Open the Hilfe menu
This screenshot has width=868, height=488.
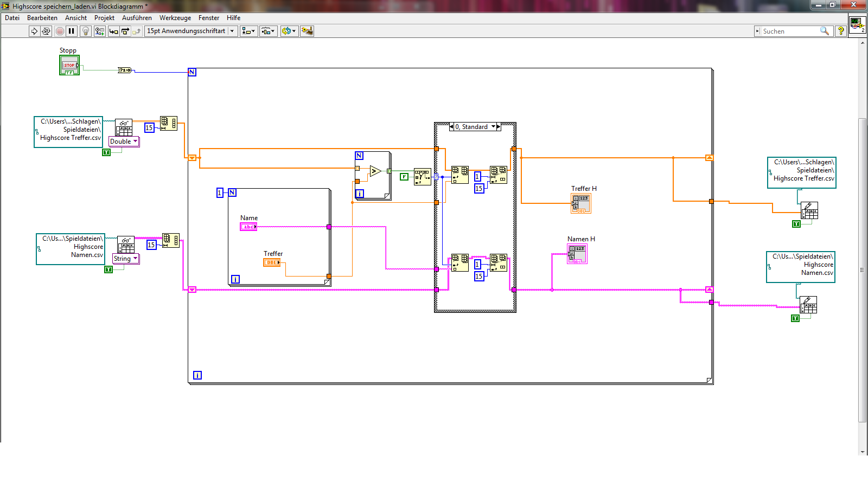point(234,18)
